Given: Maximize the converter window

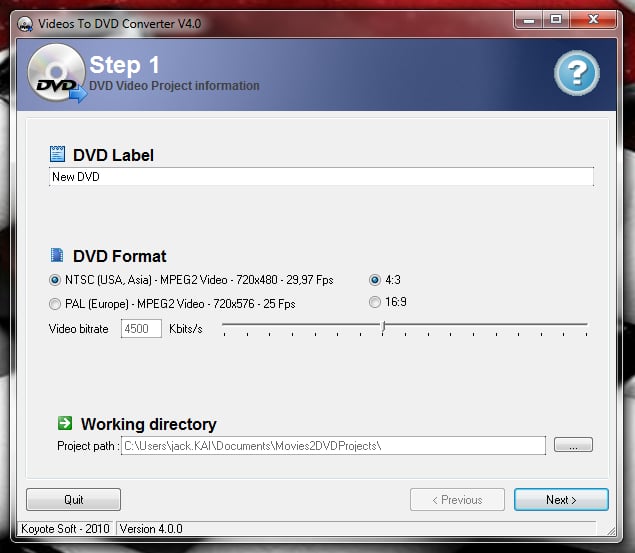Looking at the screenshot, I should [x=556, y=19].
